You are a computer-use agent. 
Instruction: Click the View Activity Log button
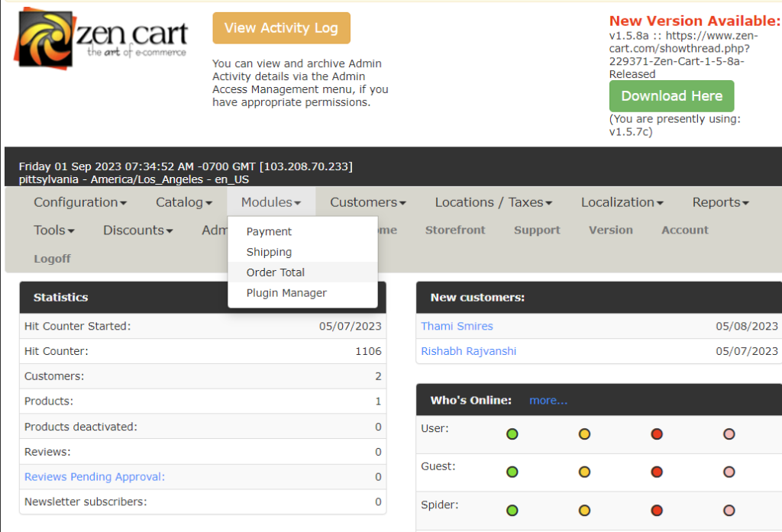click(x=281, y=28)
